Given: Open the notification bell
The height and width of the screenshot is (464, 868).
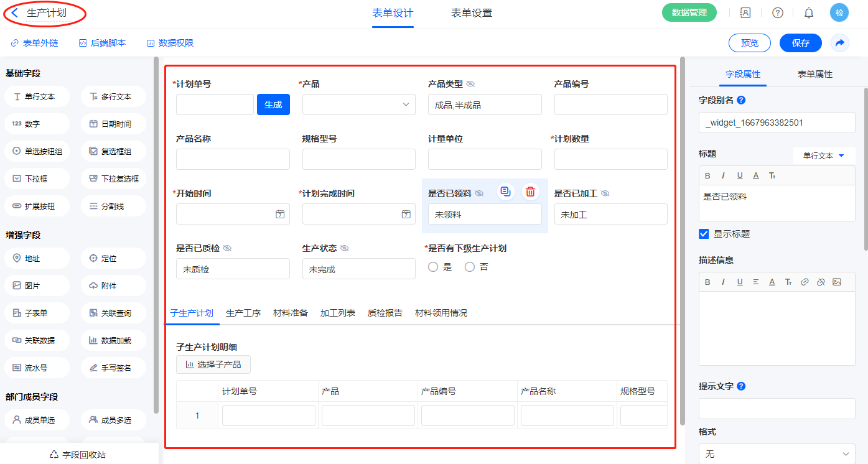Looking at the screenshot, I should pos(808,12).
